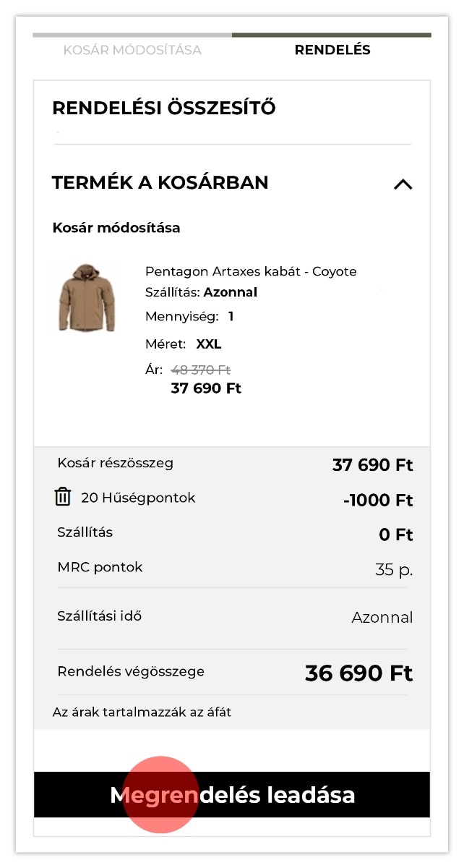
Task: Click the Szállítási idő Azonnal value
Action: pyautogui.click(x=382, y=618)
